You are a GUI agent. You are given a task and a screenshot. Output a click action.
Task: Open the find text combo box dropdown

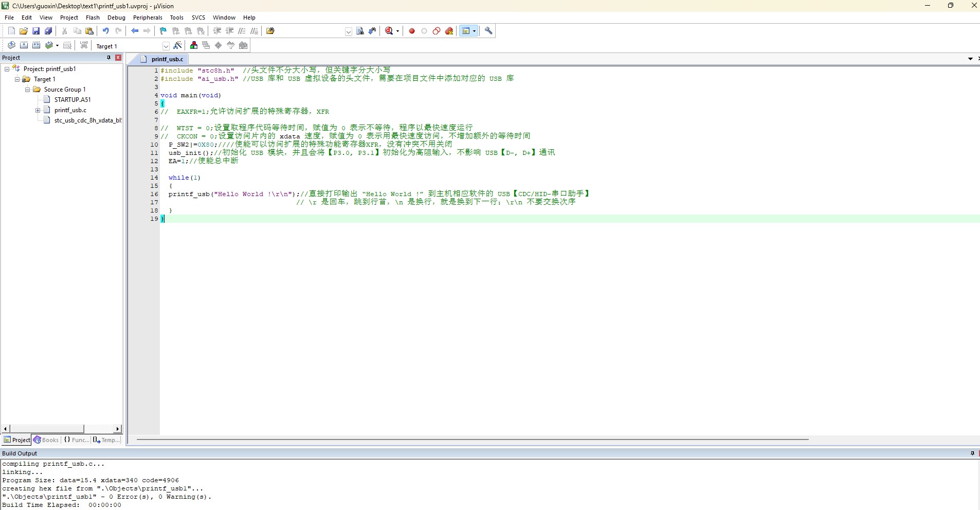pos(348,31)
